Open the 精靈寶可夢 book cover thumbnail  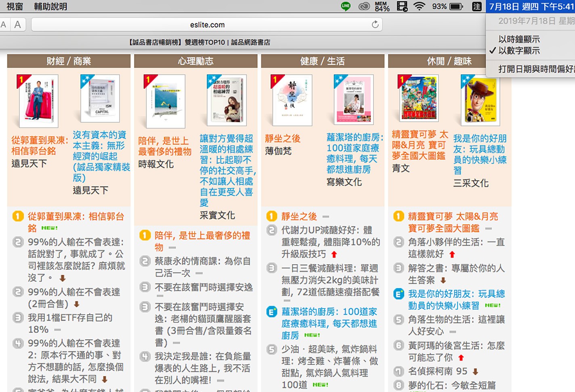point(419,98)
